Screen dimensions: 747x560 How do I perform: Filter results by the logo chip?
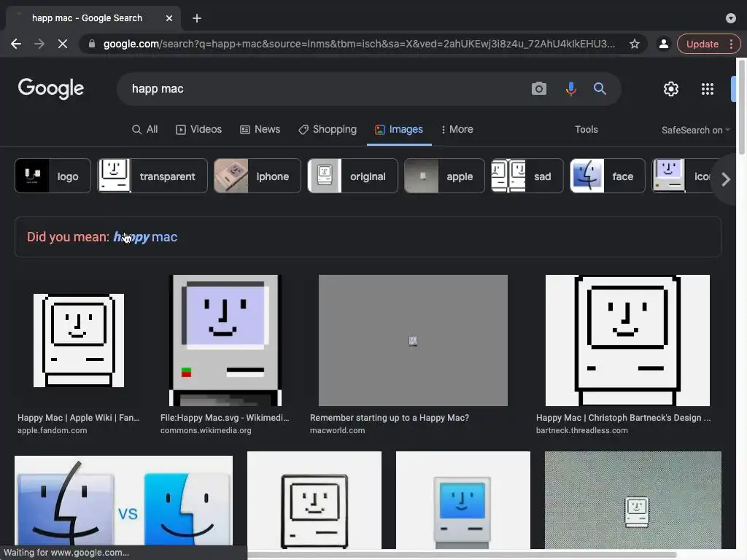pos(53,176)
